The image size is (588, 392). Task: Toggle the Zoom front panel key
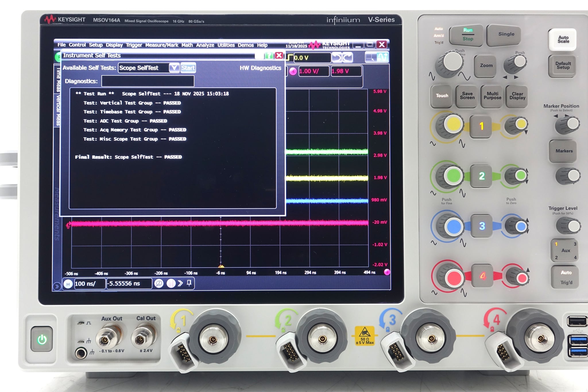tap(485, 66)
